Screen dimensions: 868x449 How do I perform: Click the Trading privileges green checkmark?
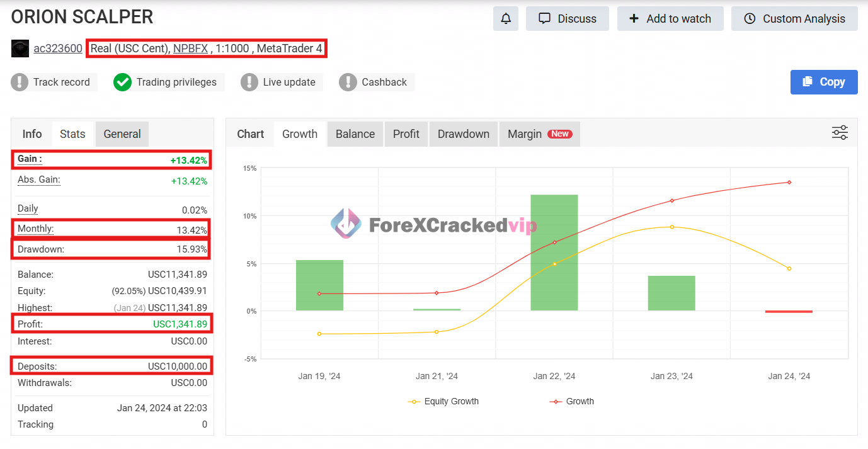pos(122,82)
